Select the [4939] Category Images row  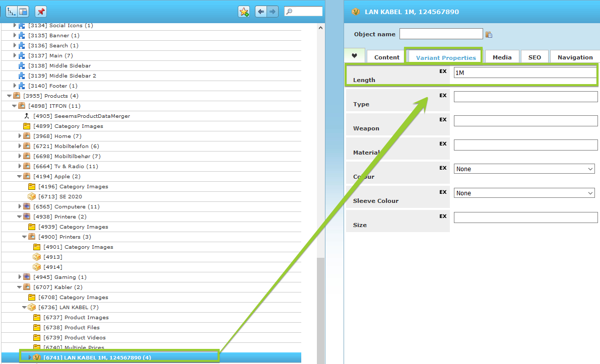pyautogui.click(x=151, y=227)
